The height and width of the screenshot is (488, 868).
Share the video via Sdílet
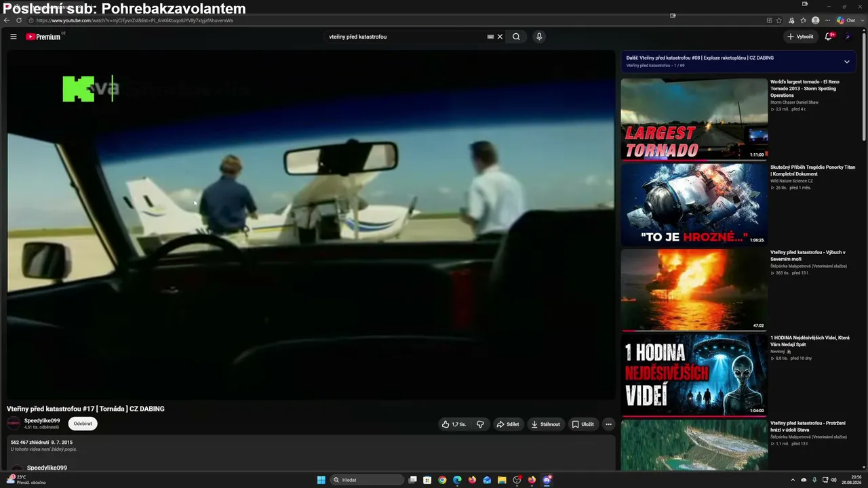[x=508, y=424]
